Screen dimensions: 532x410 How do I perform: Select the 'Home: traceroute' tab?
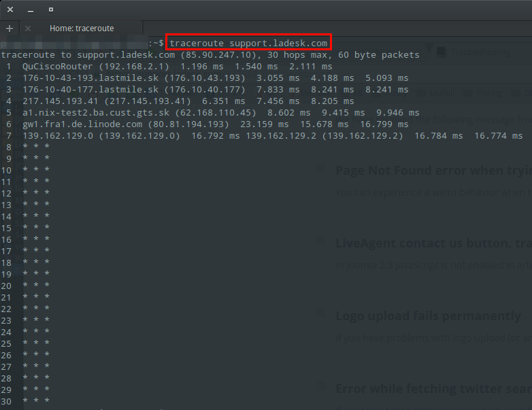click(x=82, y=29)
